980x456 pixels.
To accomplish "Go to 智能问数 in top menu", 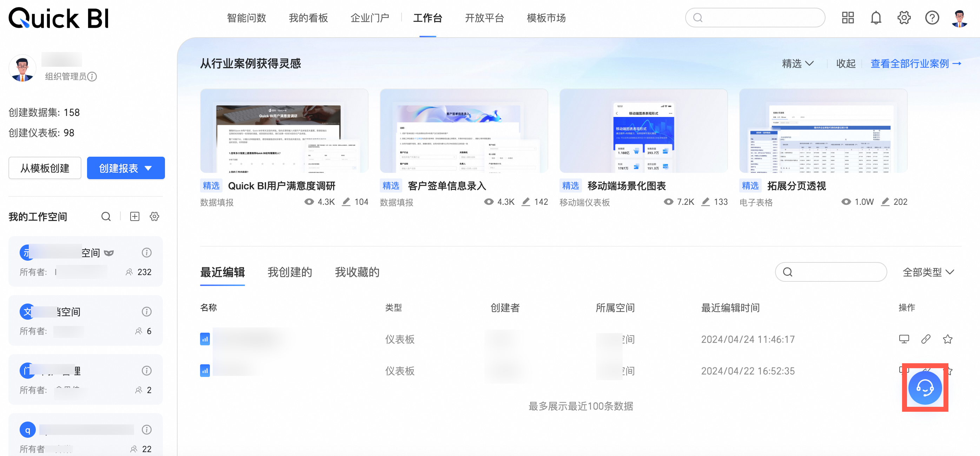I will 246,18.
